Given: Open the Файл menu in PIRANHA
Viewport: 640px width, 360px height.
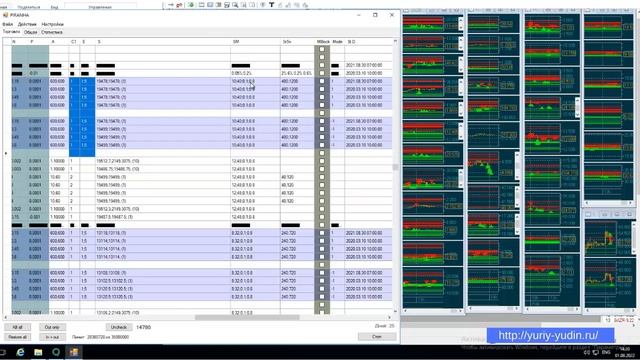Looking at the screenshot, I should click(7, 24).
